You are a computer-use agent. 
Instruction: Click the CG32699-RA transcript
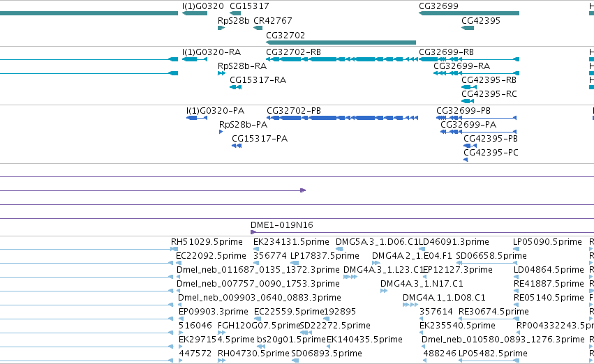point(476,73)
